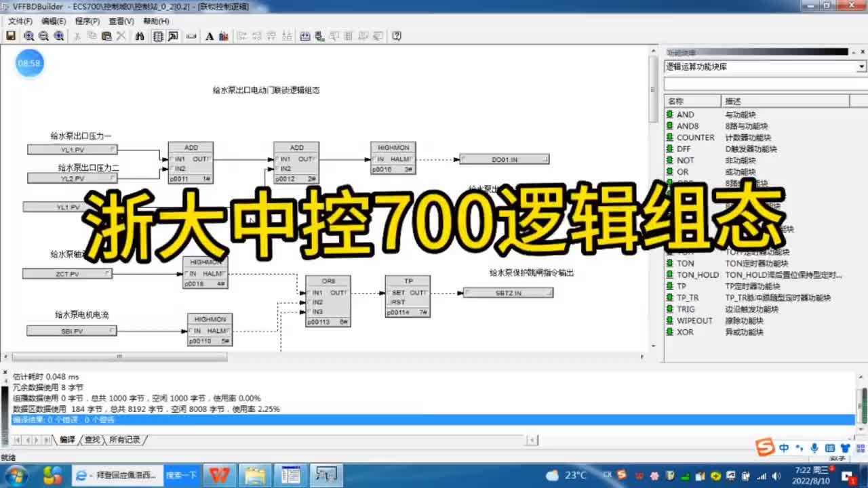Switch to the 查找 output tab
868x488 pixels.
[92, 440]
